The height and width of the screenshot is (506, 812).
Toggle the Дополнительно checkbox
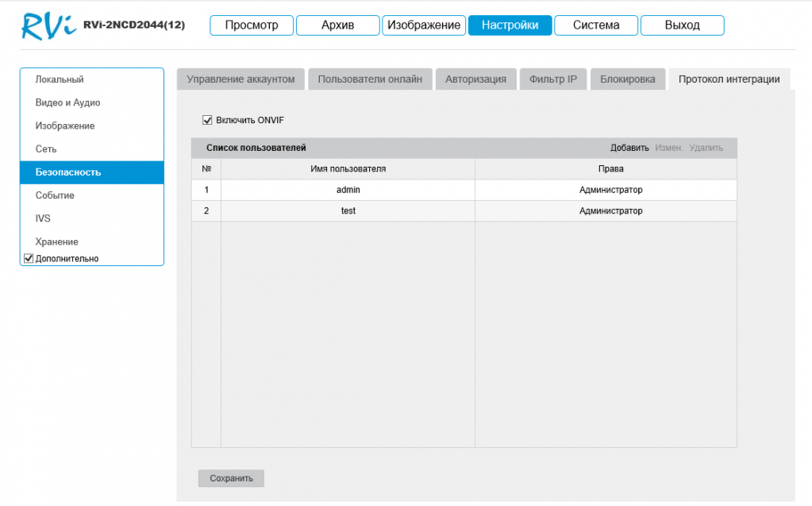(29, 258)
